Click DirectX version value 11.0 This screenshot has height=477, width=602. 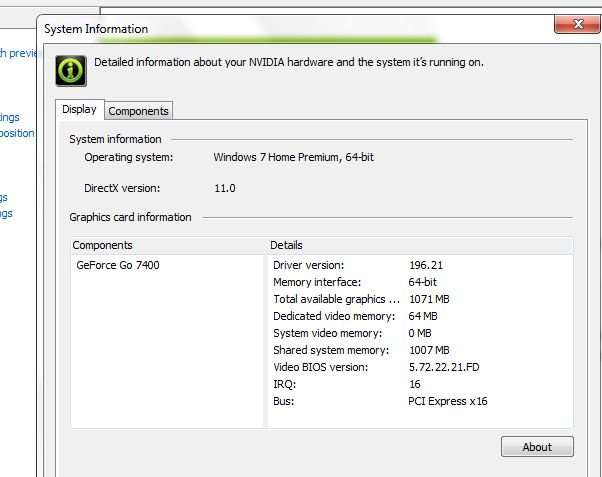click(225, 188)
